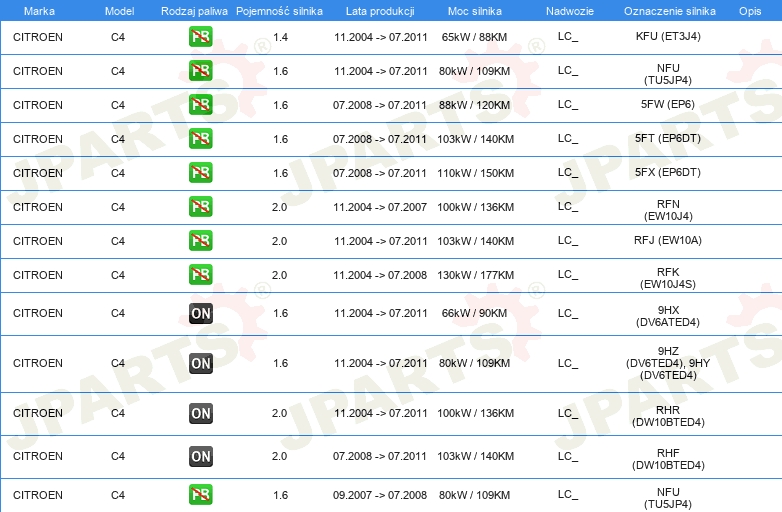The image size is (782, 512).
Task: Click petrol icon in RFK (EW10J4S) row
Action: (200, 275)
